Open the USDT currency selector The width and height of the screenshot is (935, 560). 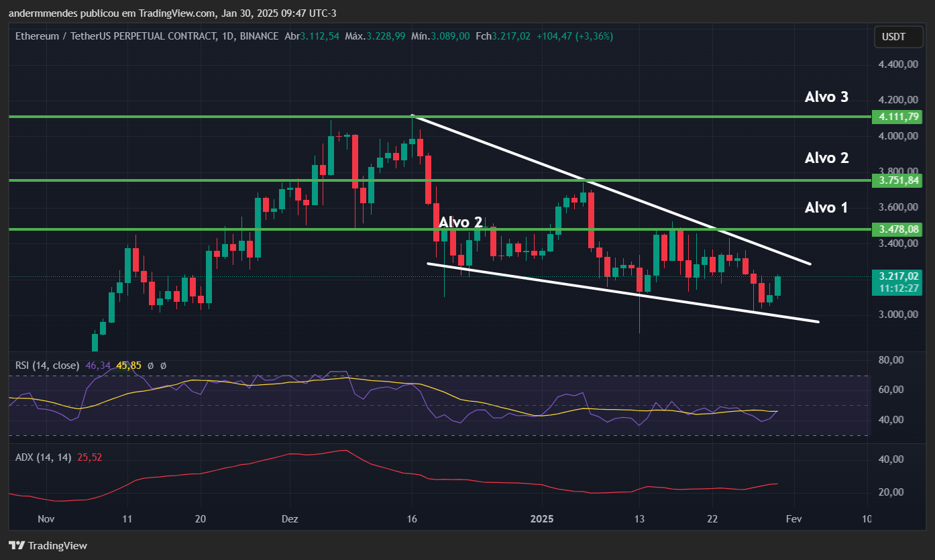click(898, 37)
